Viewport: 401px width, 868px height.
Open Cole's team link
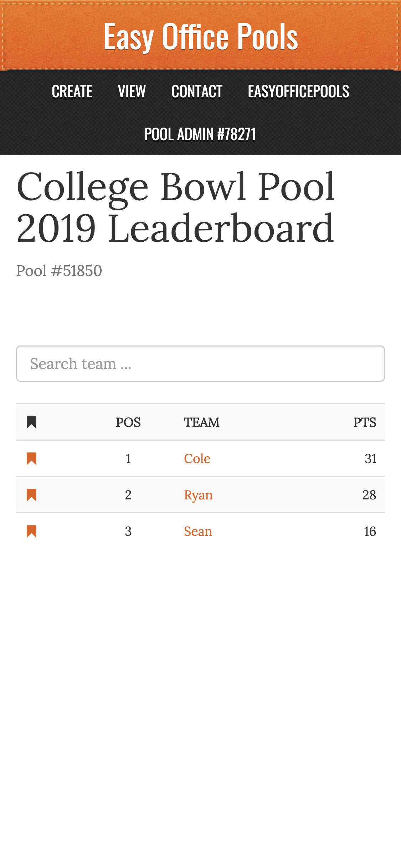(197, 458)
